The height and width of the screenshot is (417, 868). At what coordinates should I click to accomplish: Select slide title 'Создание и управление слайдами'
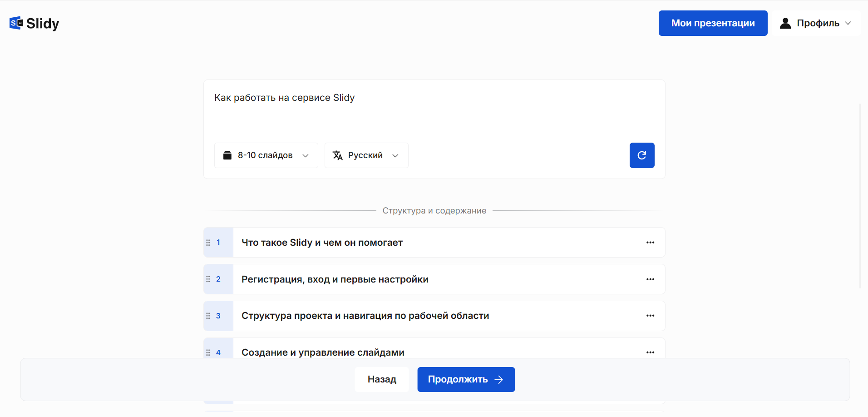coord(323,352)
